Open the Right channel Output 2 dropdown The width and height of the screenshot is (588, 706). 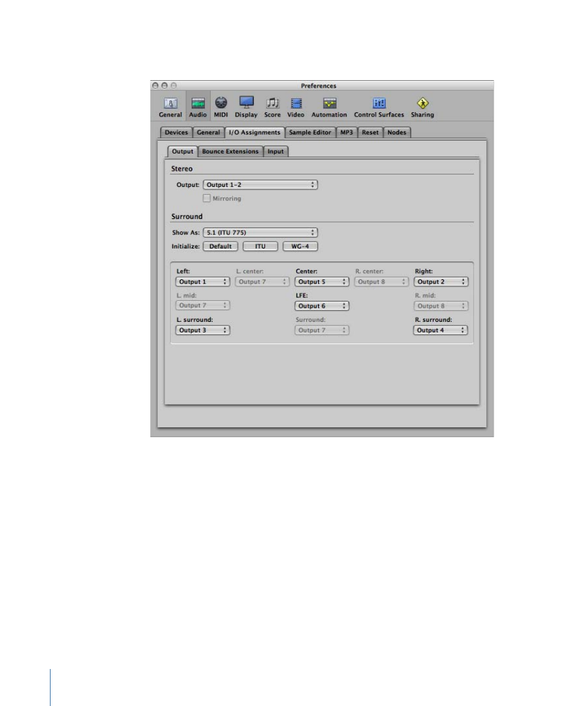click(x=441, y=281)
